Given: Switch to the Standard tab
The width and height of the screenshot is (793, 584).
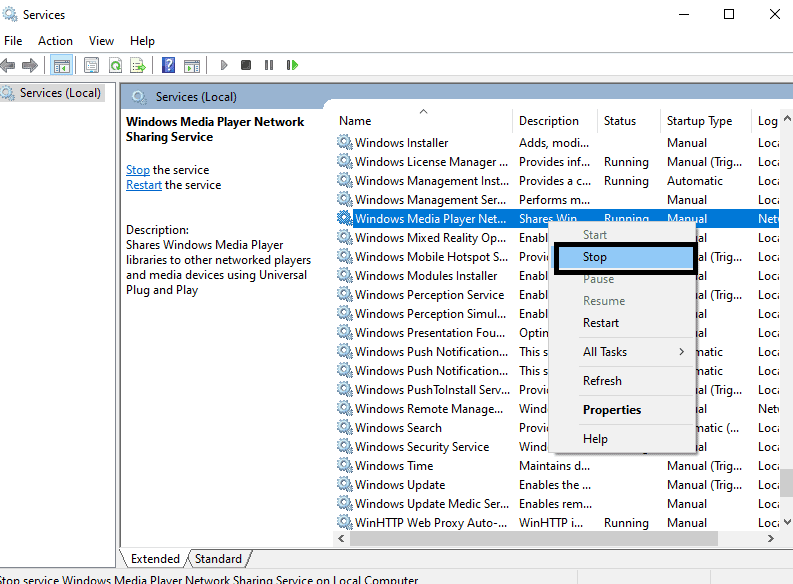Looking at the screenshot, I should click(218, 559).
